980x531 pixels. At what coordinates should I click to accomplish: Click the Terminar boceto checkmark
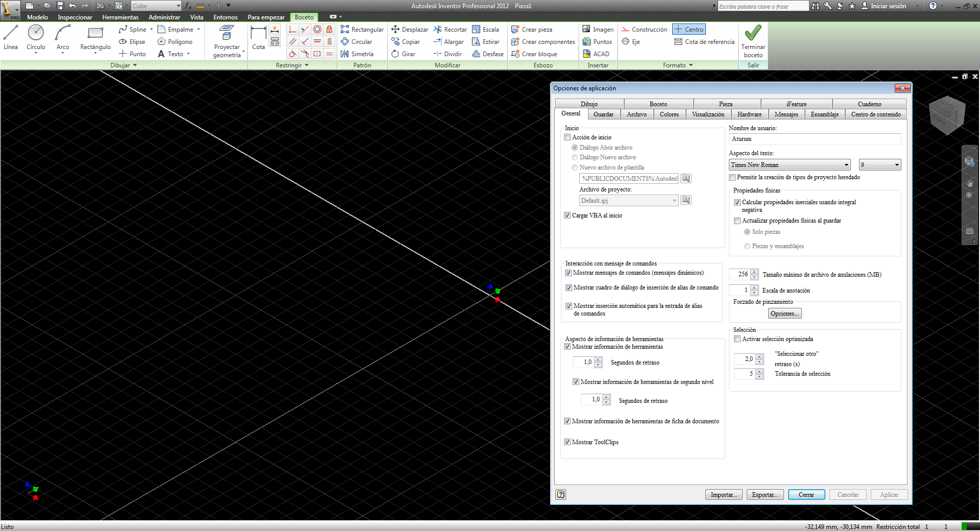click(x=753, y=41)
